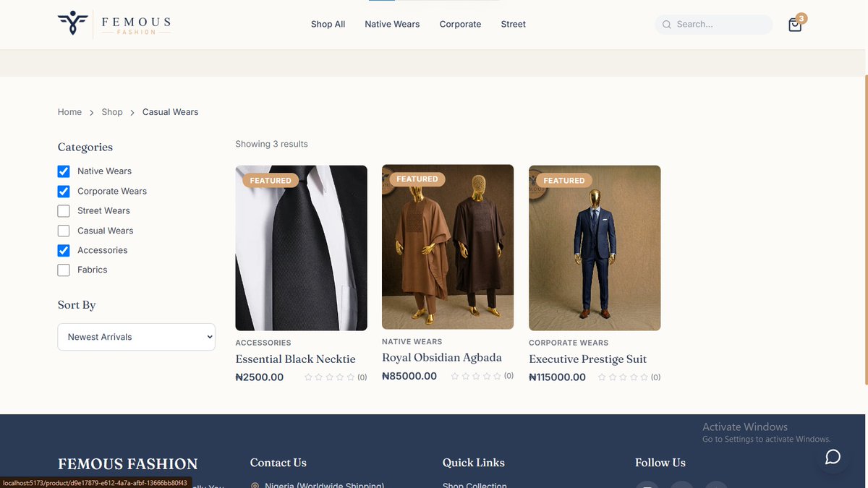This screenshot has width=868, height=488.
Task: Click the Categories heading
Action: (x=85, y=147)
